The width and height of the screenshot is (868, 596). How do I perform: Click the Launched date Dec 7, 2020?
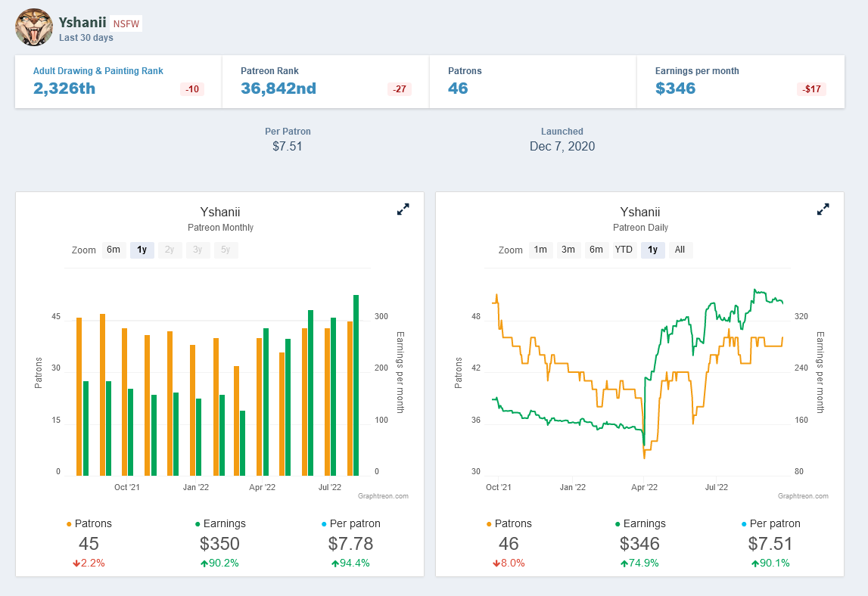pyautogui.click(x=562, y=146)
